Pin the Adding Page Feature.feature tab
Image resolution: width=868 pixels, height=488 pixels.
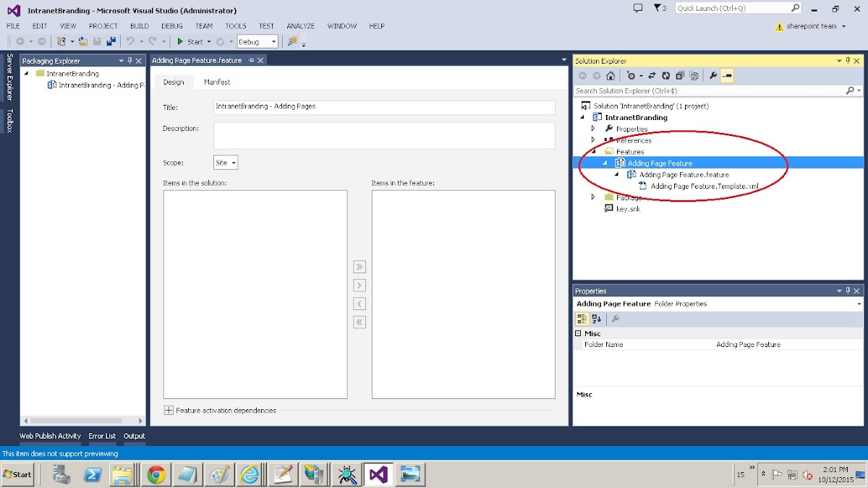pyautogui.click(x=251, y=61)
